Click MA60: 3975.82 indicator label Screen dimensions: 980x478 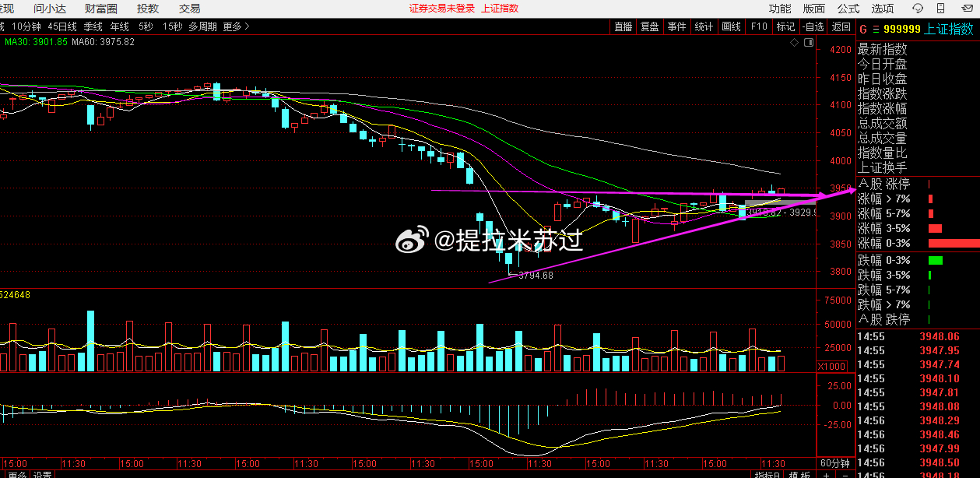click(103, 42)
